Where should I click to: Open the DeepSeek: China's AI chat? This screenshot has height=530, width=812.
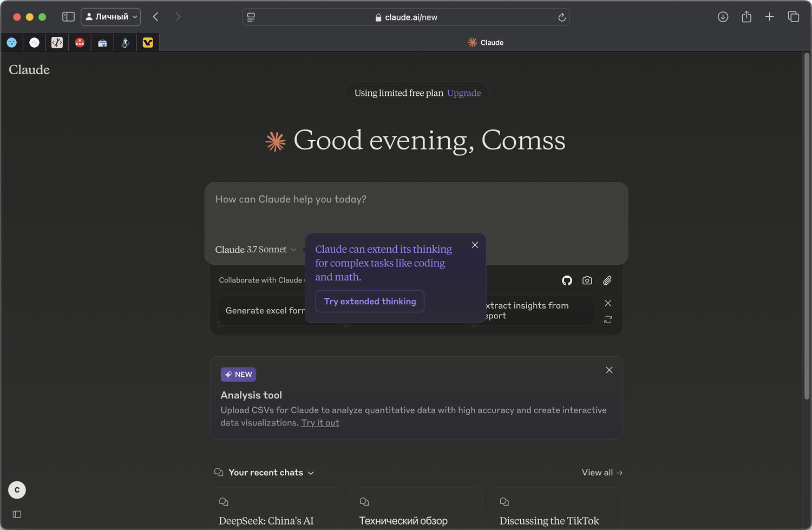click(x=276, y=509)
